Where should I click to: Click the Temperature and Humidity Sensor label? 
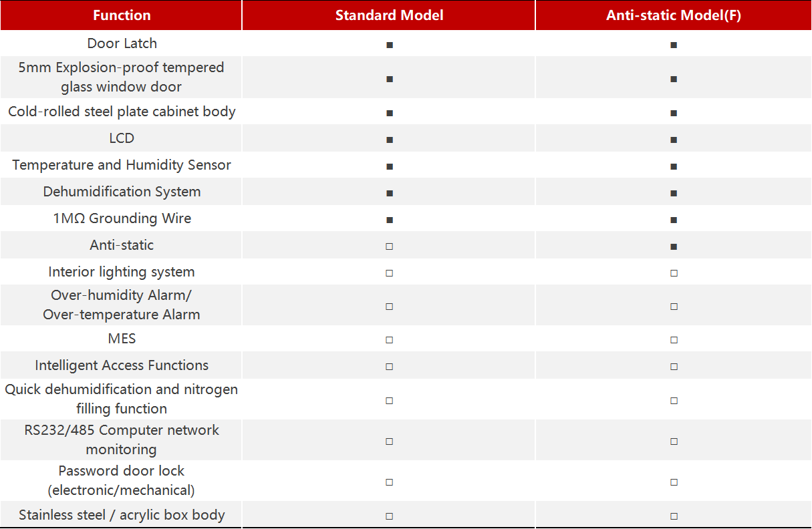122,165
